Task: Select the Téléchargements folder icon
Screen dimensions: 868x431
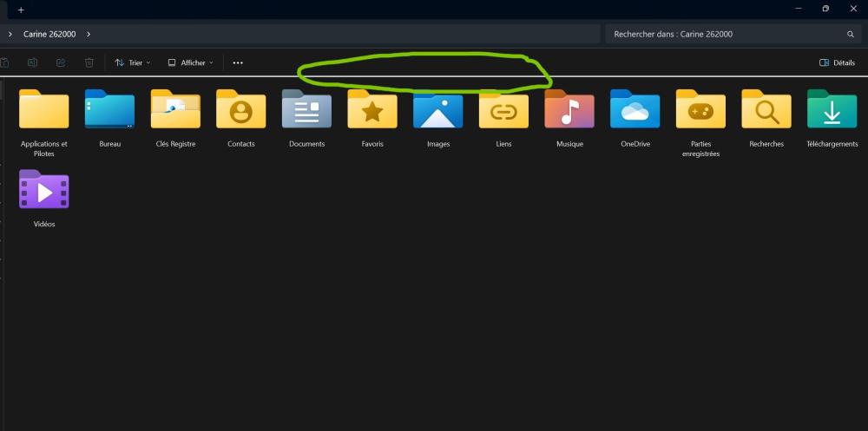Action: click(832, 110)
